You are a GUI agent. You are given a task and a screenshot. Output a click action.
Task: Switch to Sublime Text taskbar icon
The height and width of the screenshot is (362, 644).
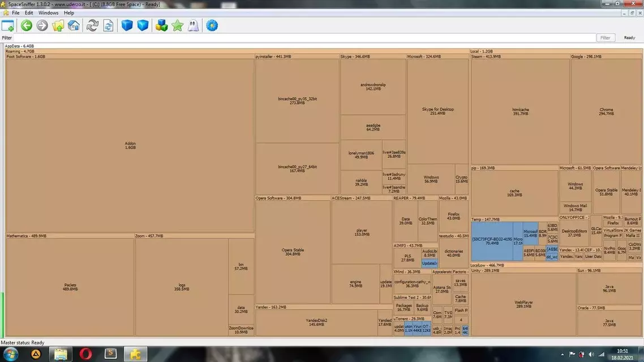click(110, 354)
